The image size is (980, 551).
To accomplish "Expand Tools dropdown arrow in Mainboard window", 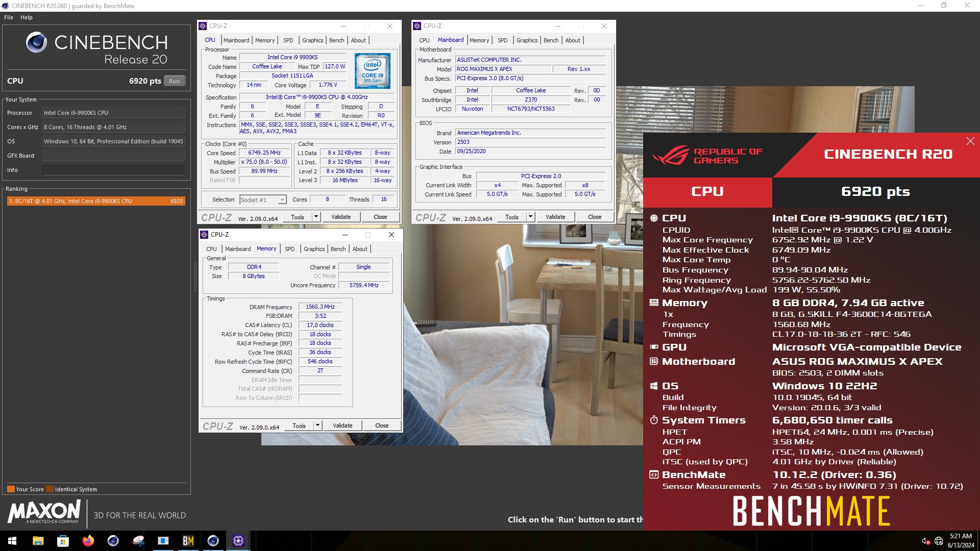I will click(x=530, y=217).
